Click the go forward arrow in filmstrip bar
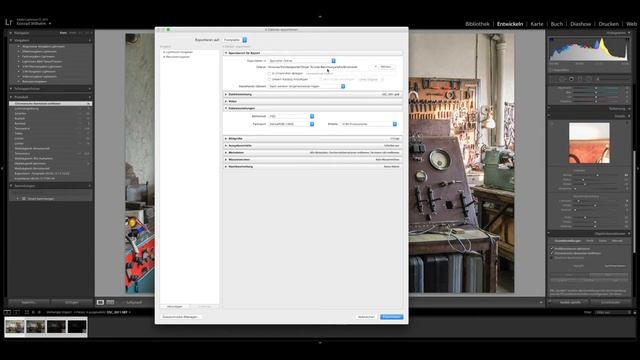Screen dimensions: 640x360 39,312
